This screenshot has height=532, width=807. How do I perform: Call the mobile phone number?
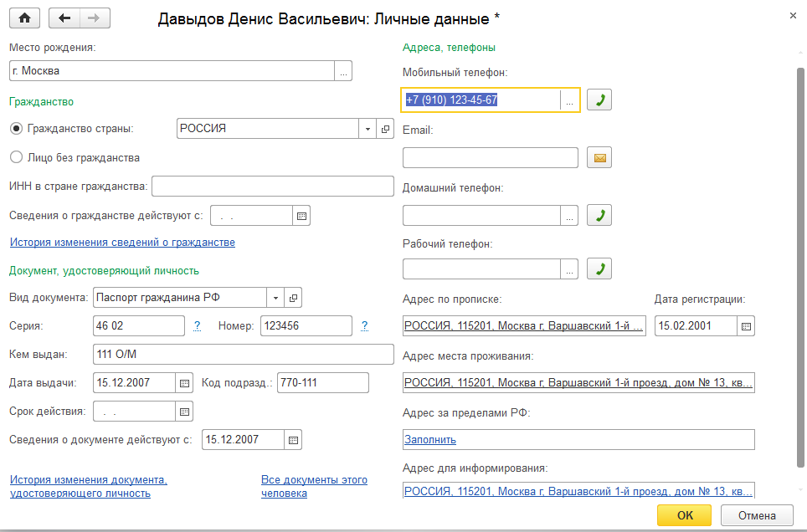click(599, 100)
